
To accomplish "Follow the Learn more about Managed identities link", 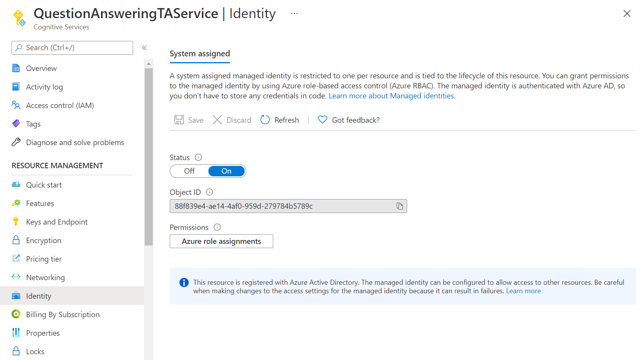I will pyautogui.click(x=391, y=95).
